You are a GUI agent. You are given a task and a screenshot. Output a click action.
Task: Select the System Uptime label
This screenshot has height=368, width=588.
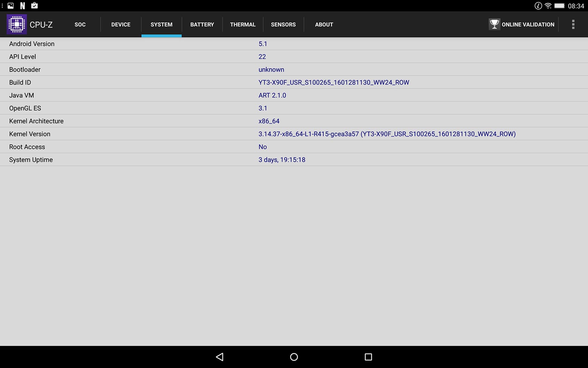[x=31, y=160]
